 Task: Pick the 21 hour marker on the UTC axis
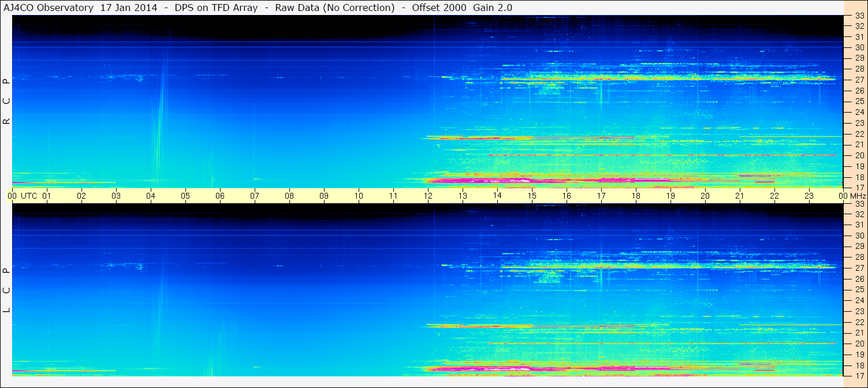coord(740,196)
